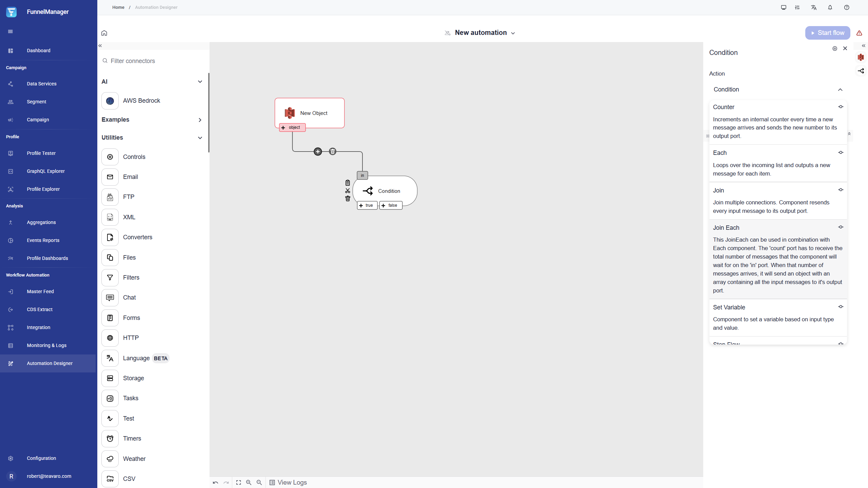Undo the last canvas action

tap(215, 483)
